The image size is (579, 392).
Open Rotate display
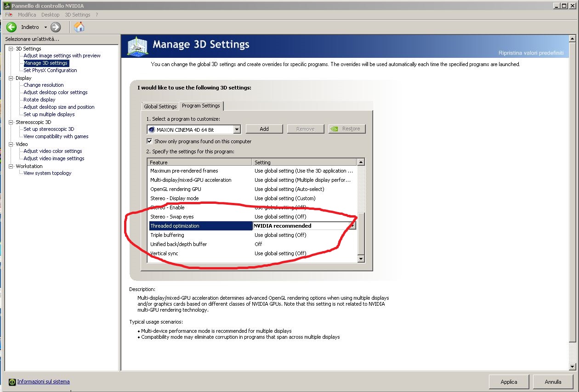40,100
